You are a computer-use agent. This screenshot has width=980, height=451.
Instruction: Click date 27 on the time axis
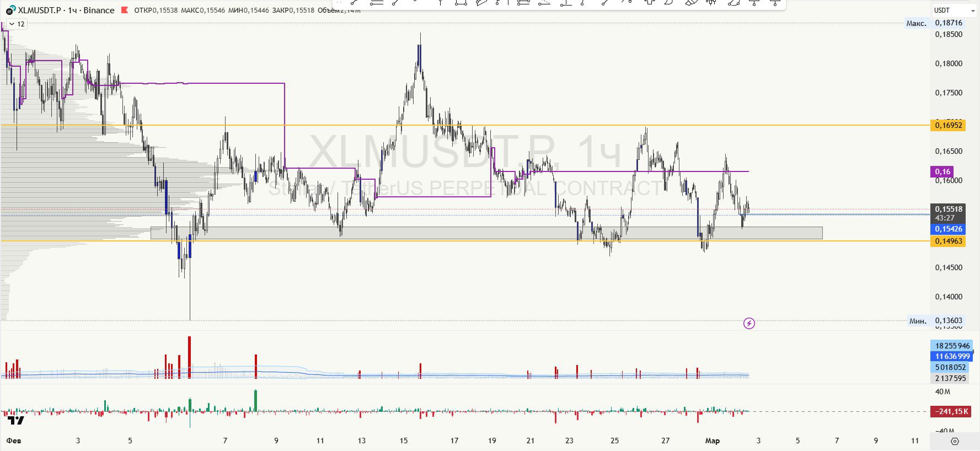click(x=666, y=441)
